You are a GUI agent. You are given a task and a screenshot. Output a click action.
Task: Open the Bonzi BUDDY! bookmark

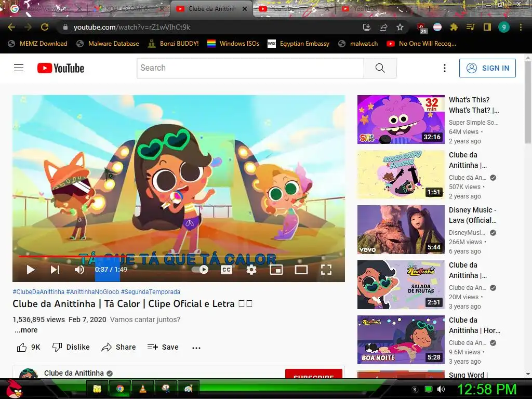click(x=174, y=44)
